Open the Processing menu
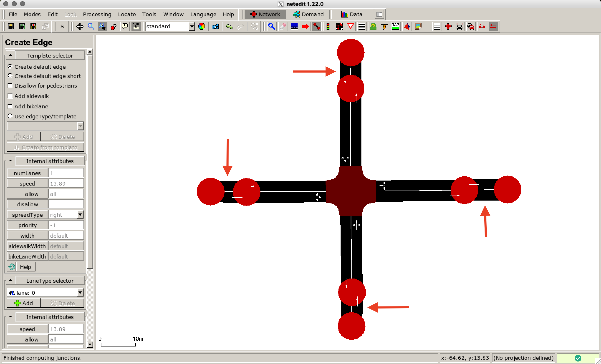601x364 pixels. [x=97, y=14]
